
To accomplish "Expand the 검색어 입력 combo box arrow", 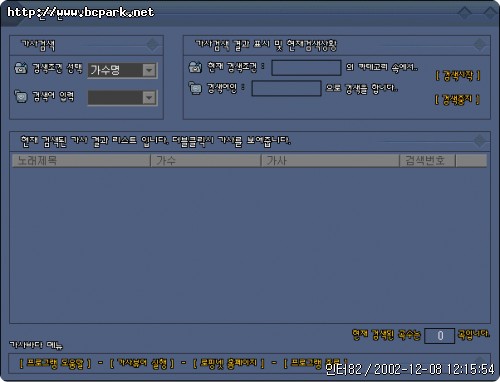I will 149,98.
